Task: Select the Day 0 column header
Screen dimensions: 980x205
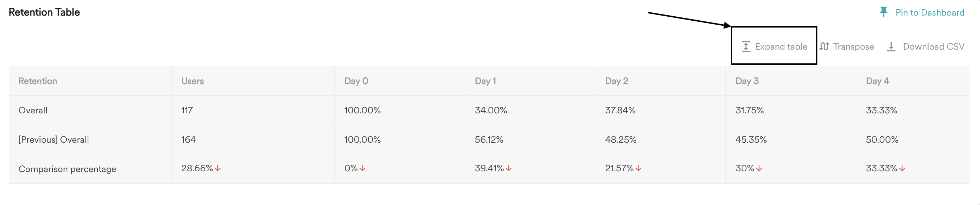Action: coord(356,81)
